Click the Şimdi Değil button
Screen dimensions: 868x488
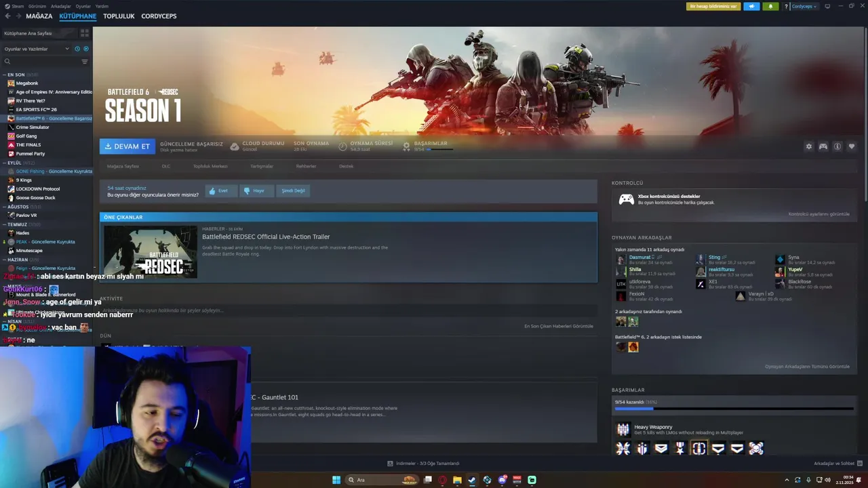coord(293,190)
